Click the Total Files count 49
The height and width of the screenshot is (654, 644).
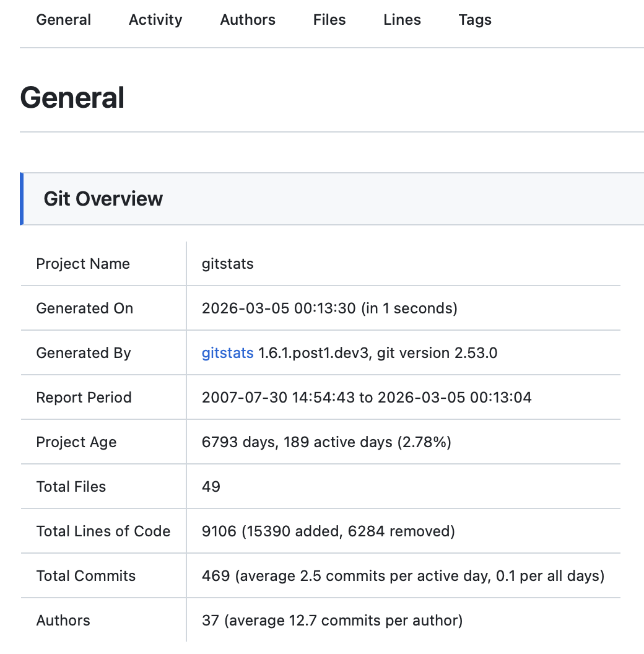[211, 487]
